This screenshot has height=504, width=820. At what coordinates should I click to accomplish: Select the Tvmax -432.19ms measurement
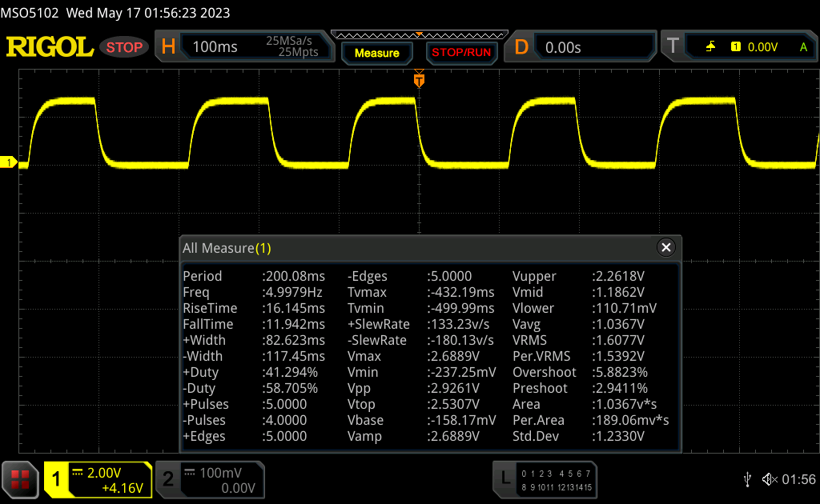click(421, 292)
